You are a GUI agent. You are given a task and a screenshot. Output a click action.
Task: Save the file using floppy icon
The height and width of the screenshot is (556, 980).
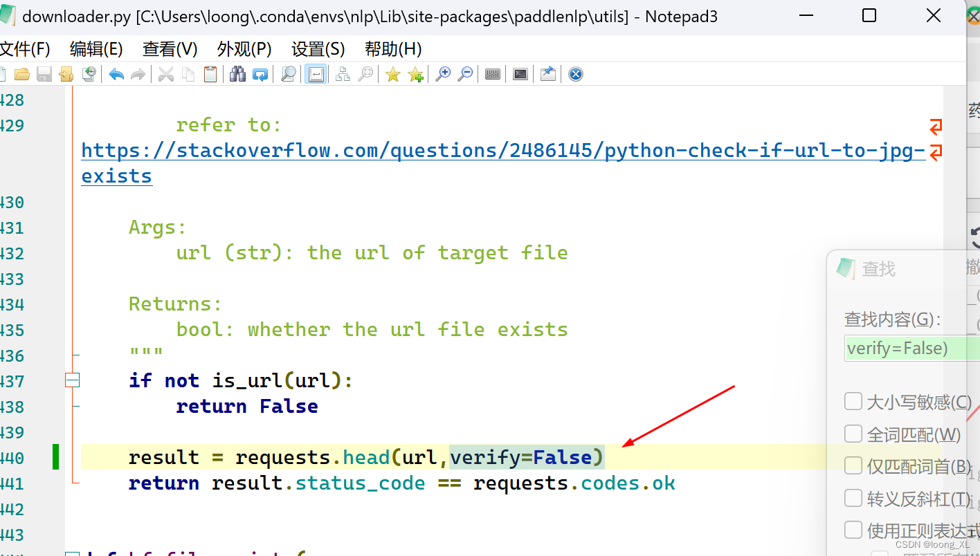(x=44, y=74)
